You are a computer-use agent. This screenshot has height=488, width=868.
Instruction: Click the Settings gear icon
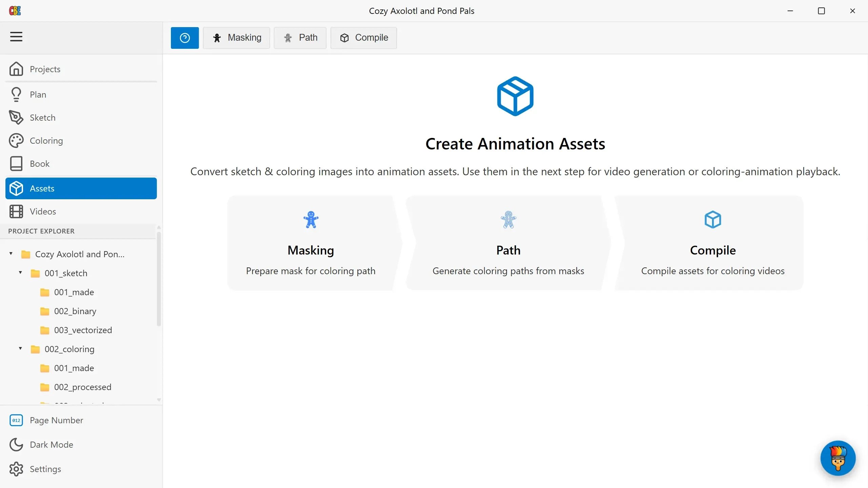tap(16, 469)
